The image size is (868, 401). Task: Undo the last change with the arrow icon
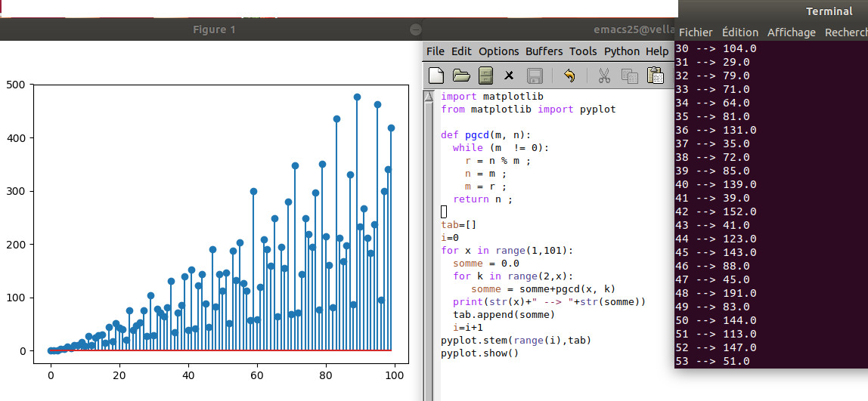tap(569, 76)
